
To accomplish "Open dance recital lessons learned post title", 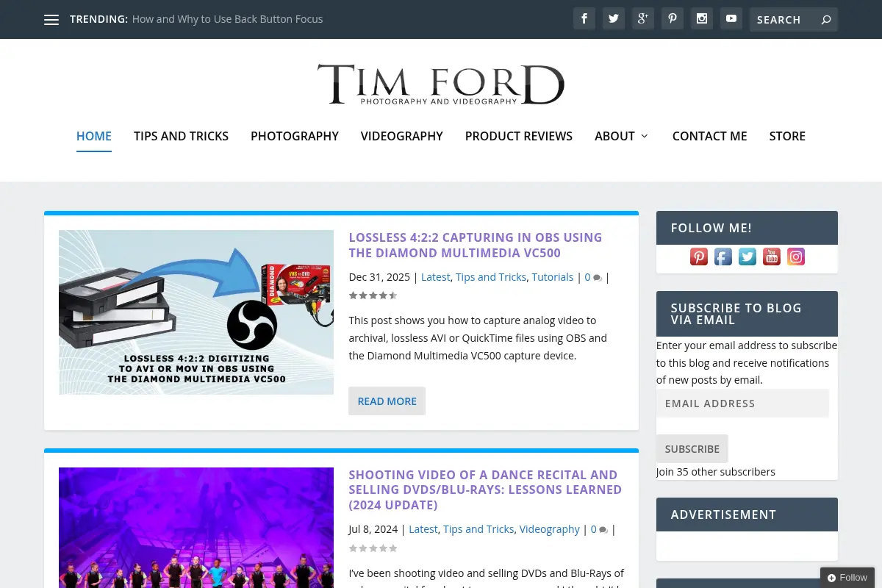I will [485, 490].
